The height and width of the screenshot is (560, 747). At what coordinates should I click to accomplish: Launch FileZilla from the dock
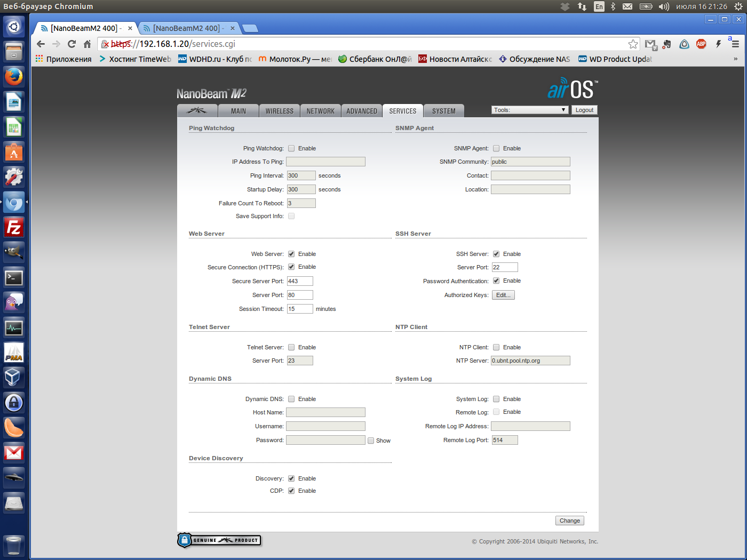click(x=14, y=227)
